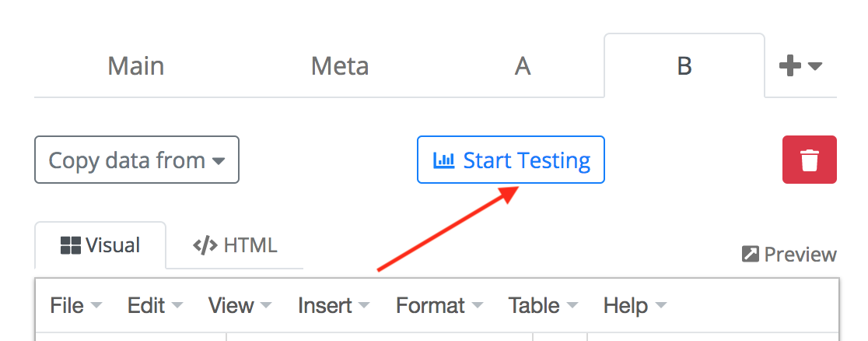Image resolution: width=868 pixels, height=341 pixels.
Task: Click the Preview external-link icon
Action: (751, 255)
